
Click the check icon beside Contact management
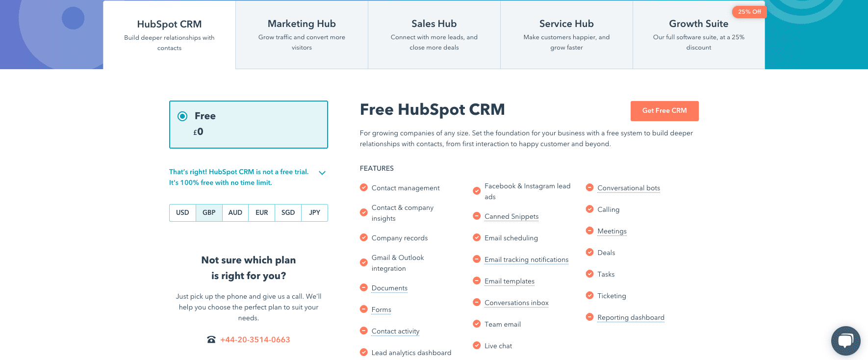click(363, 187)
